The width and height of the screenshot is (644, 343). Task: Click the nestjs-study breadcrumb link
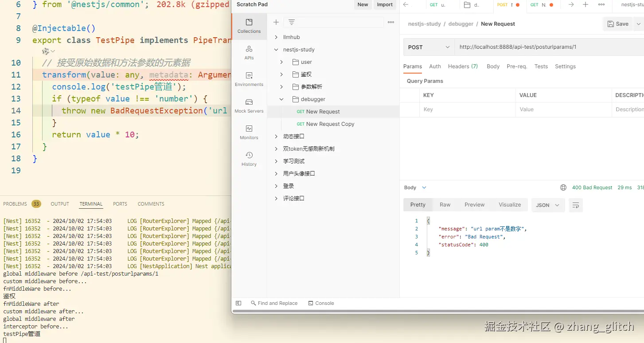425,24
